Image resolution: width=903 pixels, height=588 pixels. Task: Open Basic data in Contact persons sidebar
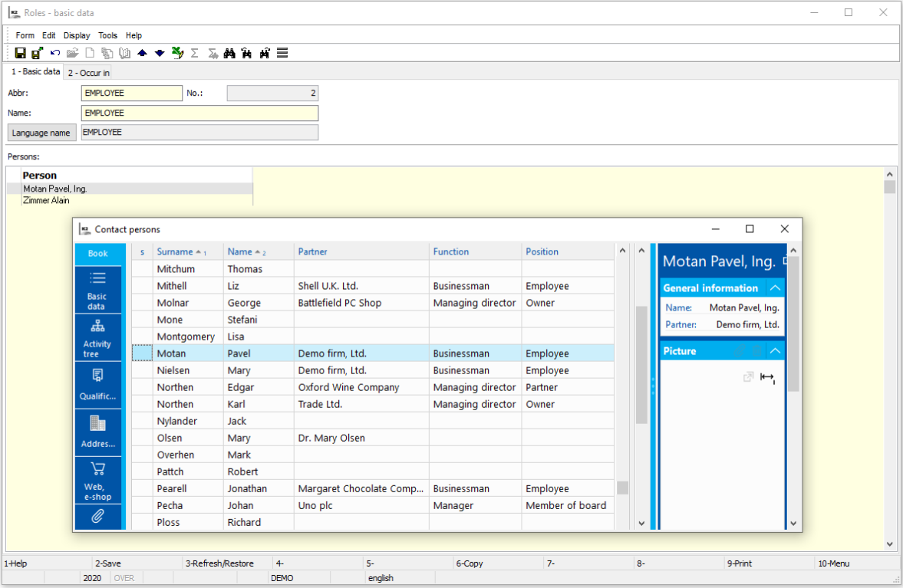(97, 289)
